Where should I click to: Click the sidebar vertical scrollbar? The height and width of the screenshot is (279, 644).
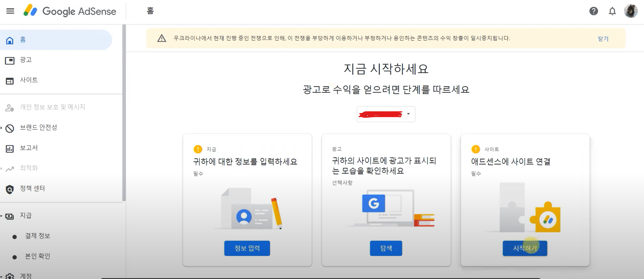click(x=124, y=112)
